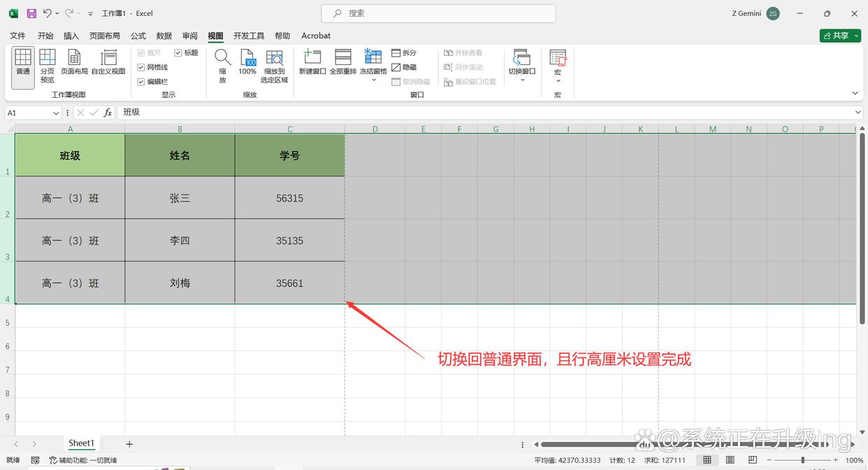Click the 新建窗口 icon
Screen dimensions: 868x470
pyautogui.click(x=312, y=57)
